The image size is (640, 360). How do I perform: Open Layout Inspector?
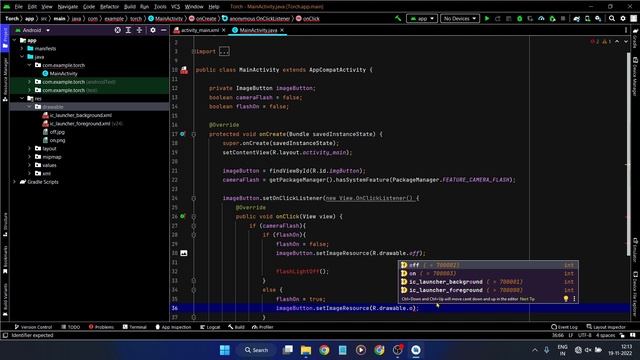point(606,327)
